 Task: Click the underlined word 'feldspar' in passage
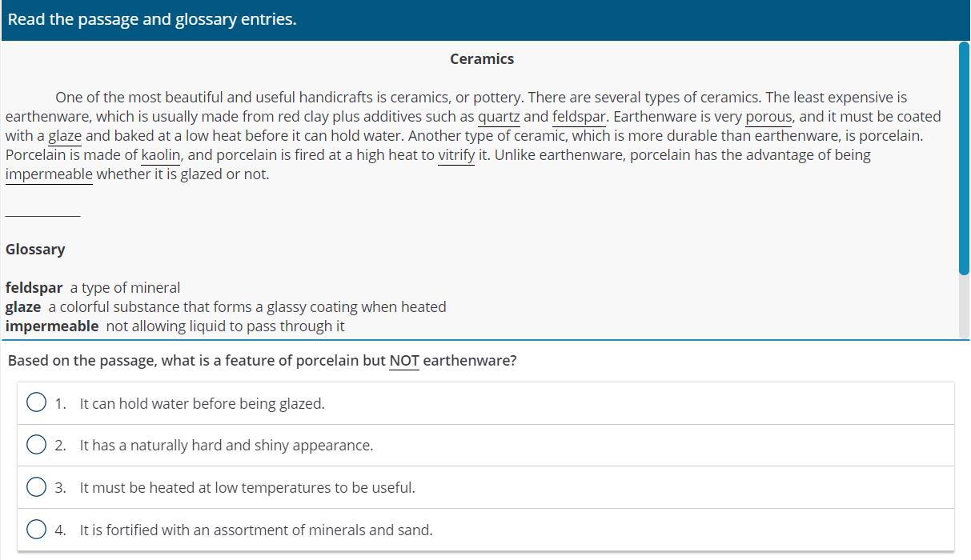[579, 117]
